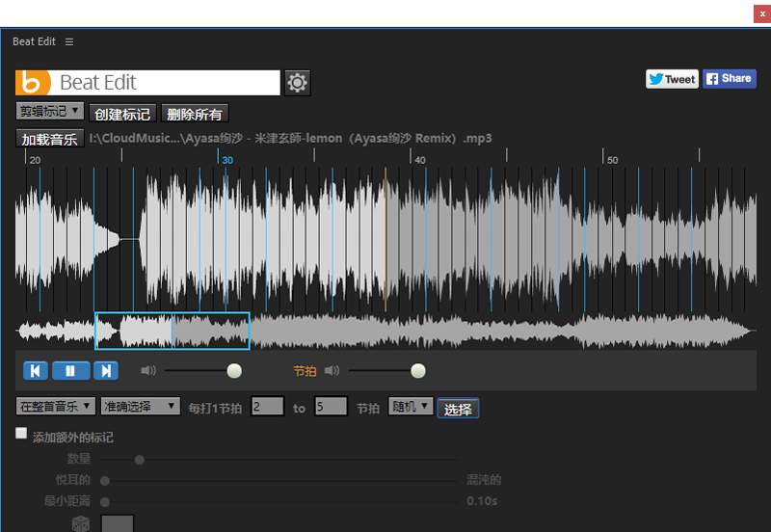Adjust the 数量 slider handle
The height and width of the screenshot is (532, 771).
pyautogui.click(x=140, y=460)
